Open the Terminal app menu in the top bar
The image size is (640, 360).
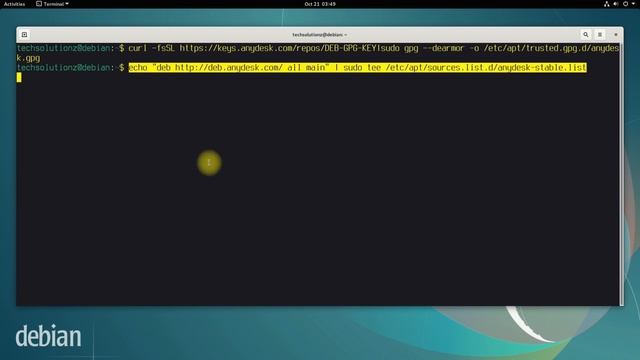click(52, 4)
